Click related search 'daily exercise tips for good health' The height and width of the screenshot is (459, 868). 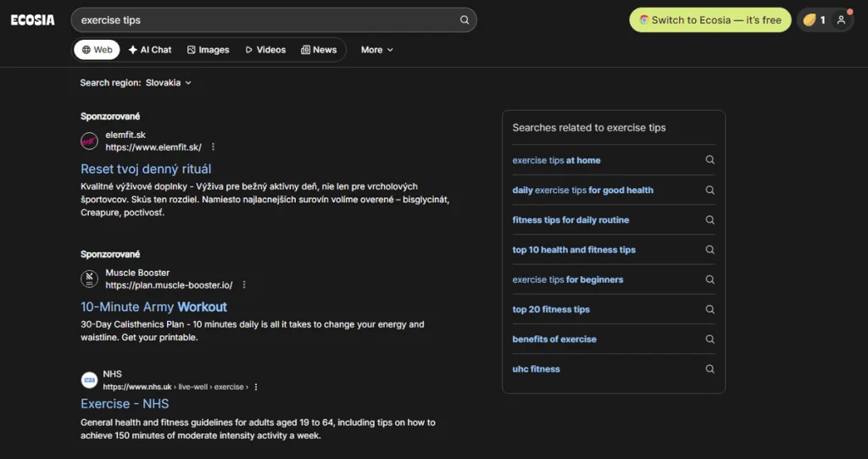click(x=583, y=191)
